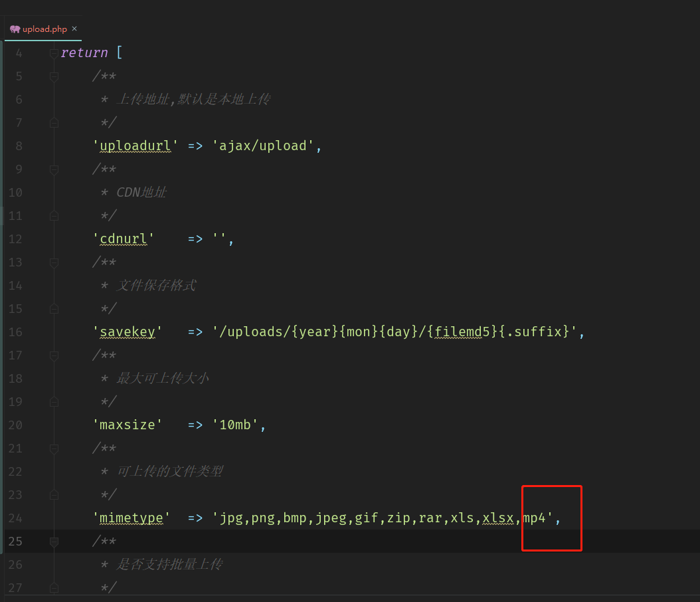Click the 'cdnurl' key text
The width and height of the screenshot is (700, 602).
(124, 239)
